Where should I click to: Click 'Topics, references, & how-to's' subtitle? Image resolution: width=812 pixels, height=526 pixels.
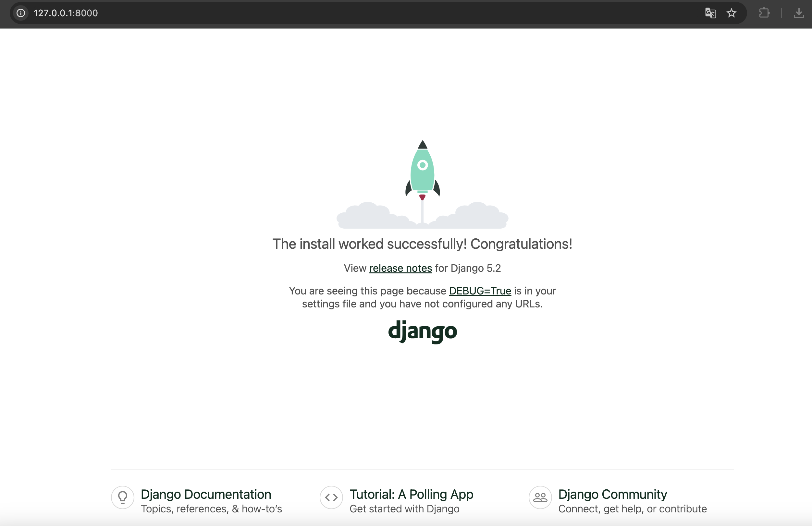211,509
